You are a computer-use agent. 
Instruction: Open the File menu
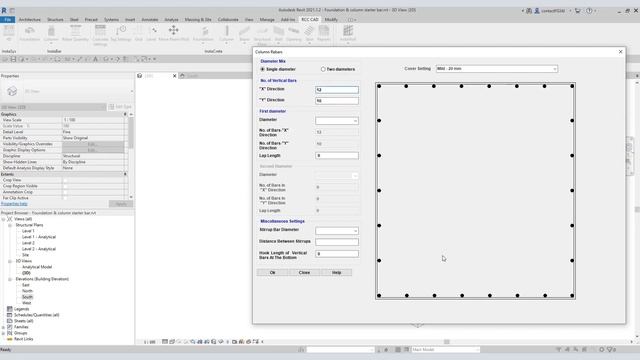click(7, 20)
